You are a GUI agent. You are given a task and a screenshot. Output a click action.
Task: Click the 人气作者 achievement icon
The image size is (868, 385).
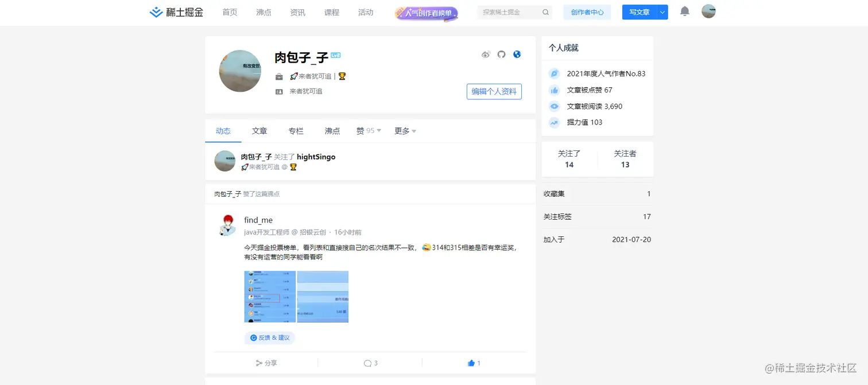(554, 73)
